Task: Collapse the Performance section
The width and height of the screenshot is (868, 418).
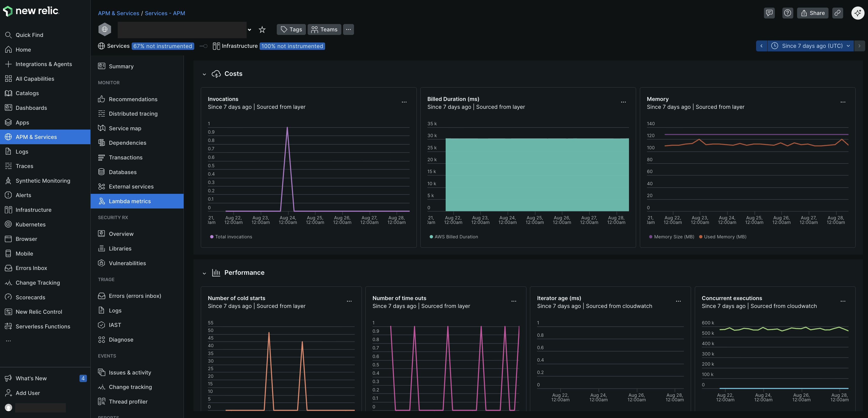Action: click(205, 273)
